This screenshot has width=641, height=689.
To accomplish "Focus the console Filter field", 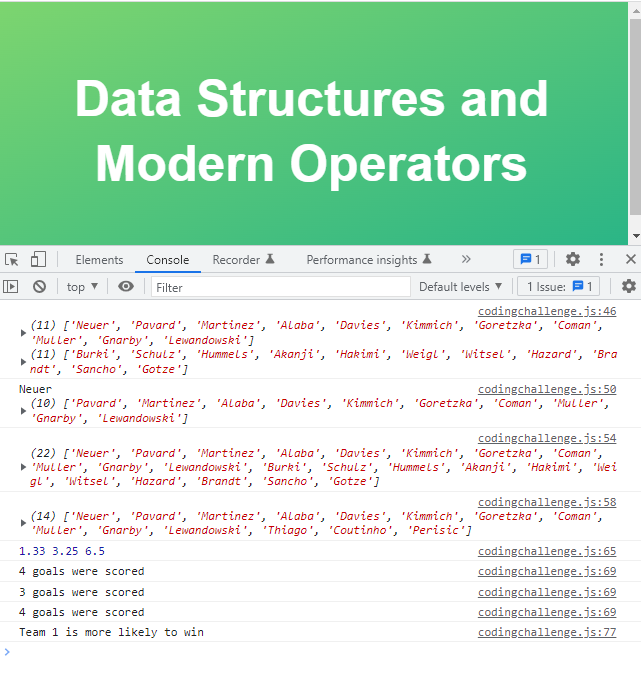I will 281,287.
